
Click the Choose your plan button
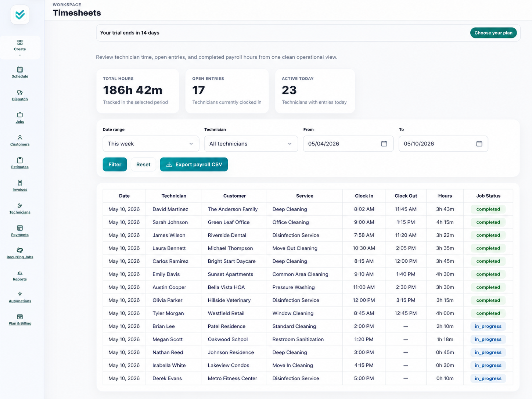tap(493, 33)
